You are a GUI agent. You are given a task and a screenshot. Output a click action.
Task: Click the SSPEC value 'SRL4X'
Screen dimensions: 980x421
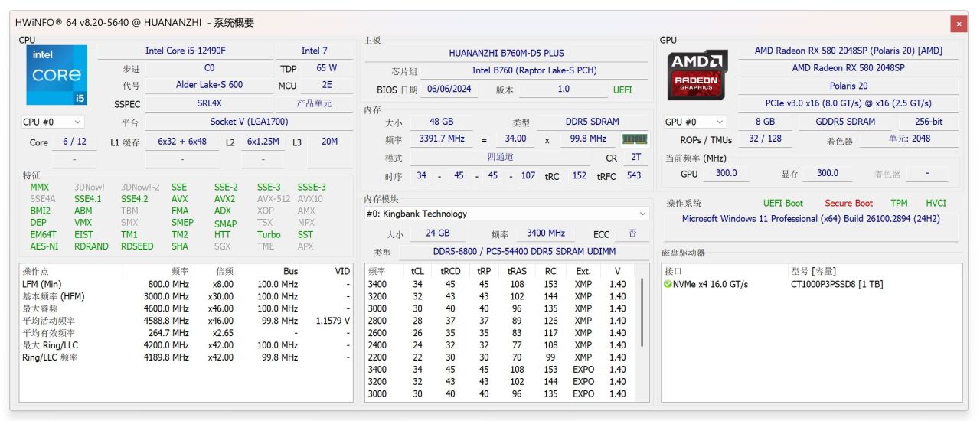[x=209, y=103]
